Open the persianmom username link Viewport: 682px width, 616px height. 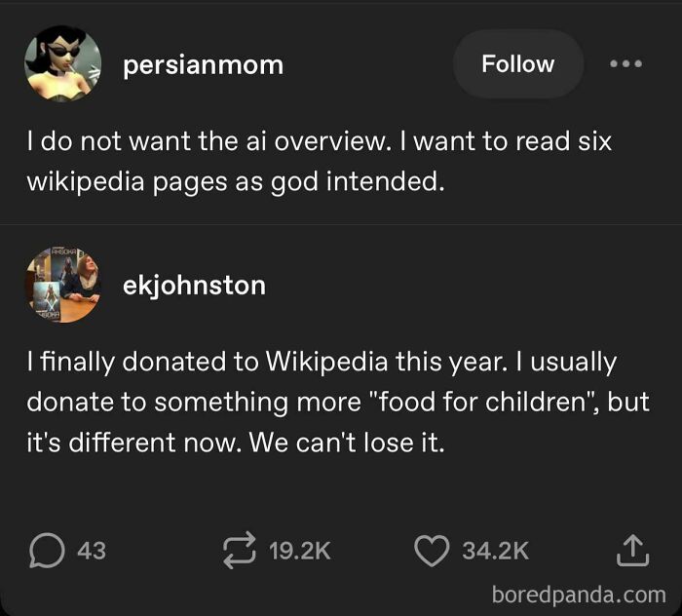point(204,65)
